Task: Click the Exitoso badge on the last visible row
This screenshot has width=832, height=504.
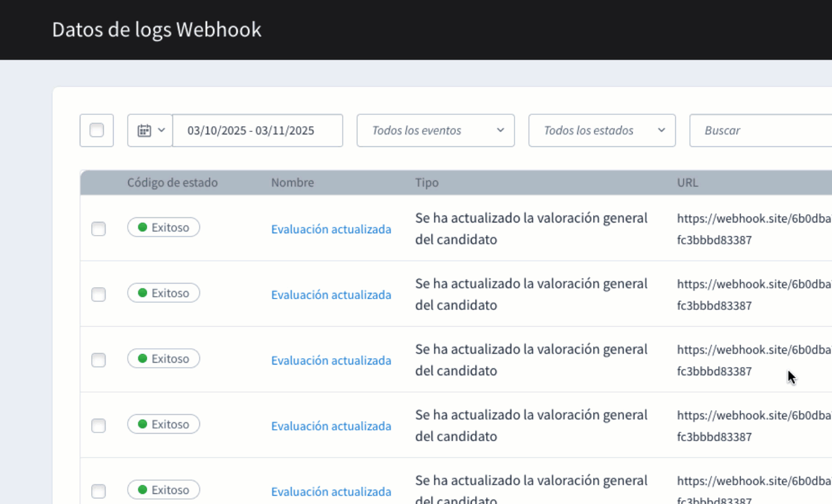Action: click(164, 490)
